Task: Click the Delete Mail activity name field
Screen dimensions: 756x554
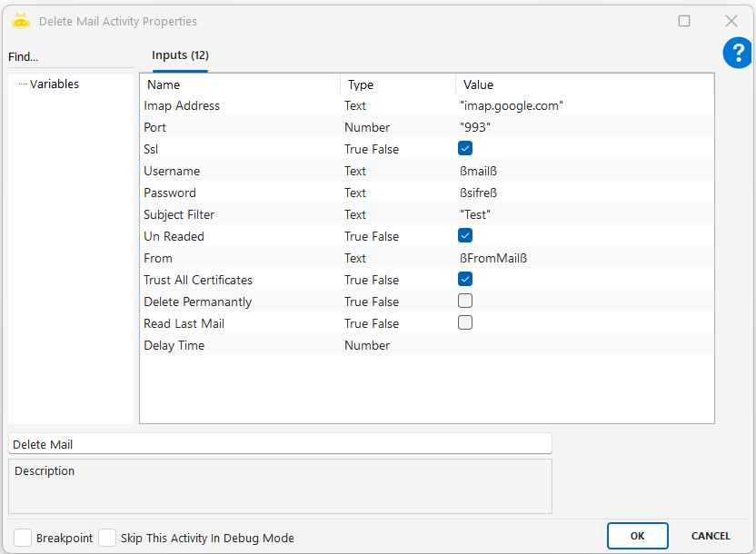Action: 280,444
